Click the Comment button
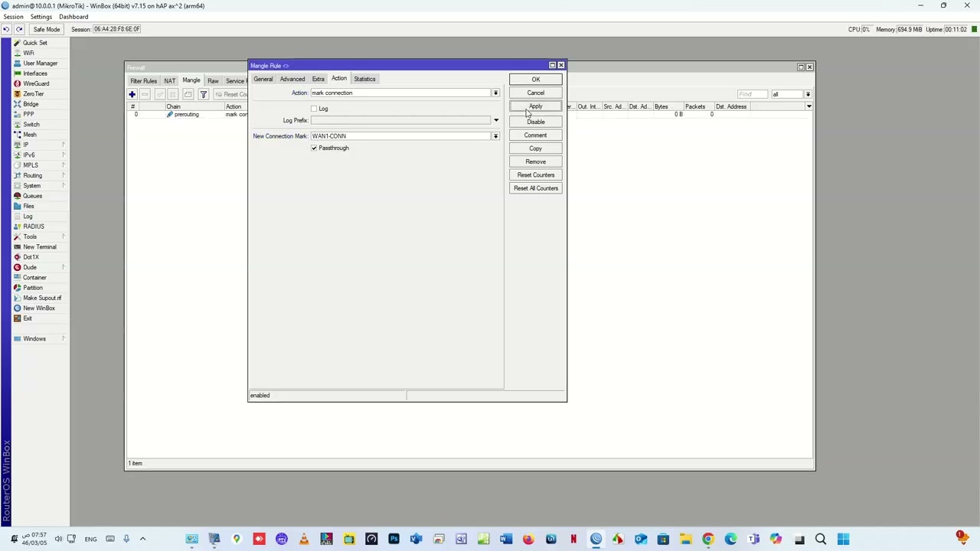Screen dimensions: 980x551 (x=536, y=135)
